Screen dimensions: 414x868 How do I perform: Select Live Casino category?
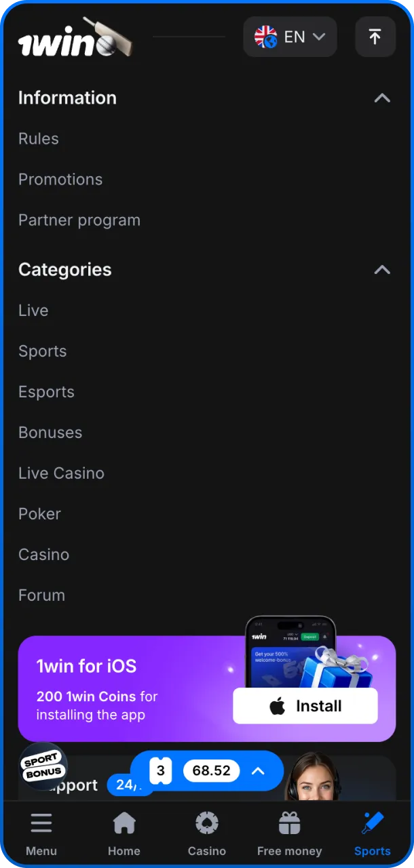(x=61, y=473)
